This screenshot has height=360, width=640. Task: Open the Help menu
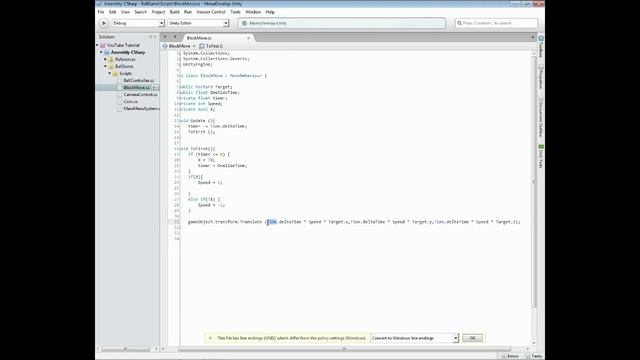click(x=270, y=12)
